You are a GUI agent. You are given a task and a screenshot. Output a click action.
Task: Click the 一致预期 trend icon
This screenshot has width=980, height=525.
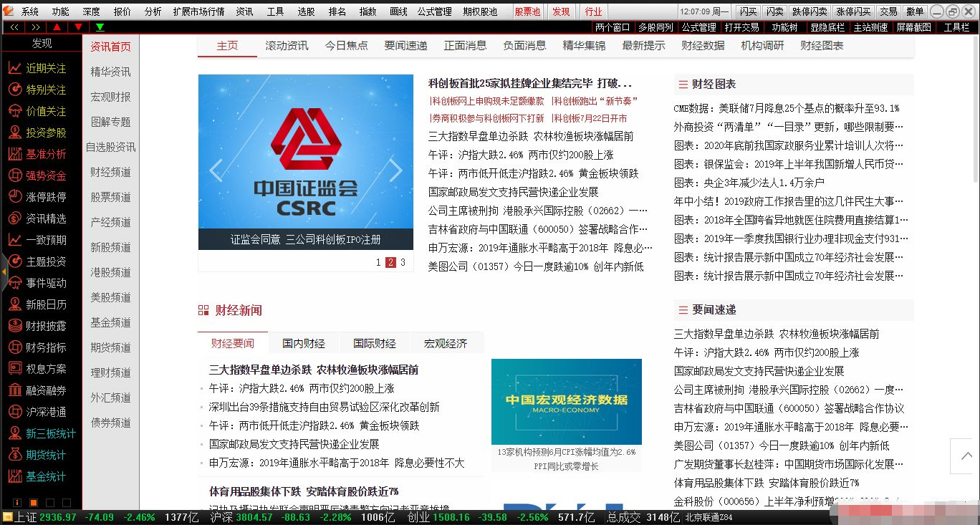click(x=14, y=240)
